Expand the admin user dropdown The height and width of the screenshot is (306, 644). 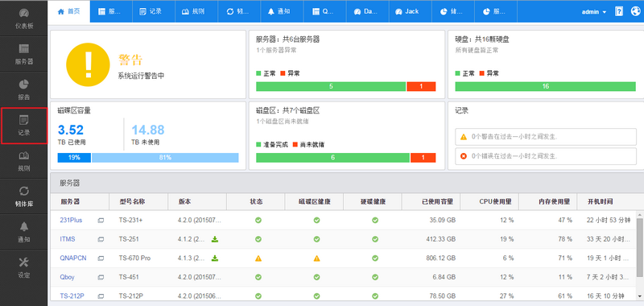594,12
